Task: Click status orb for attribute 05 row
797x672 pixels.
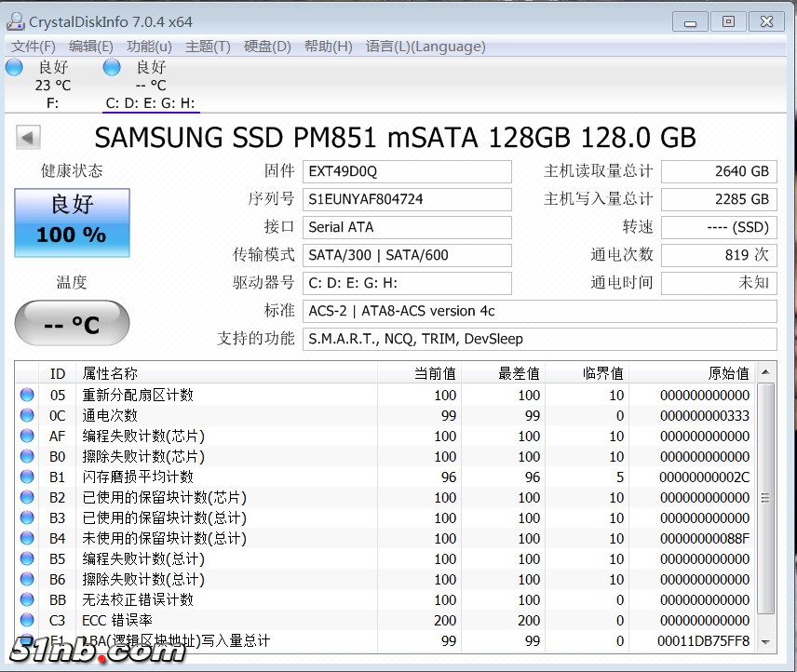Action: click(x=27, y=396)
